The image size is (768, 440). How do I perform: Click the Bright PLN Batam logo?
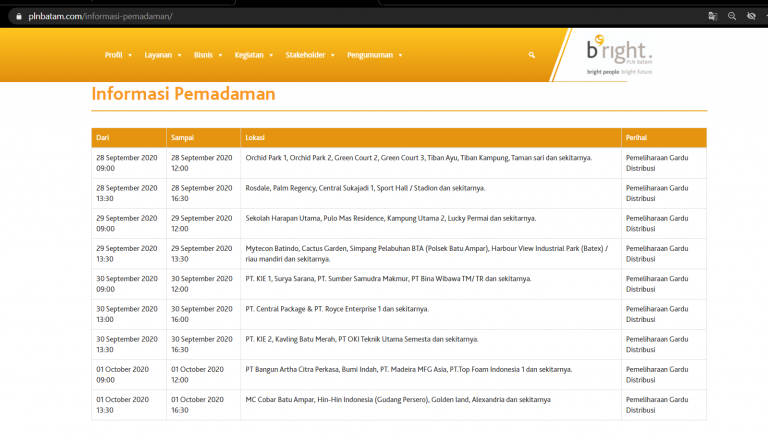point(619,55)
